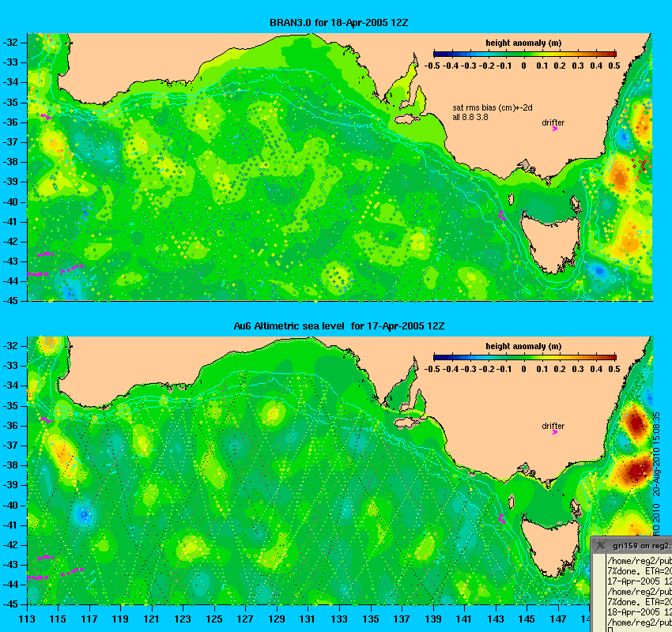This screenshot has height=632, width=672.
Task: Click the 0 tick label on Au6 color bar
Action: pos(523,369)
